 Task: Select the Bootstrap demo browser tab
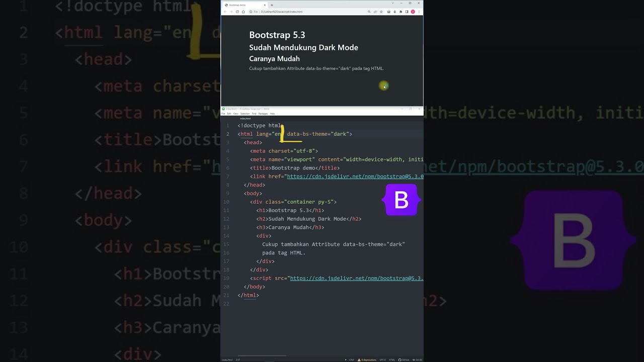coord(245,5)
